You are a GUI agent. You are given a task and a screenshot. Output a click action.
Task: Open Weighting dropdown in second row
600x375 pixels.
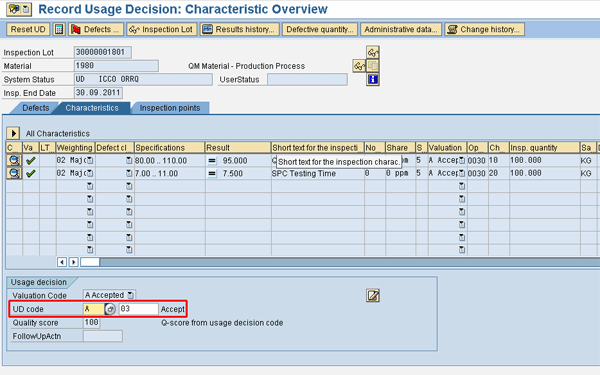90,173
